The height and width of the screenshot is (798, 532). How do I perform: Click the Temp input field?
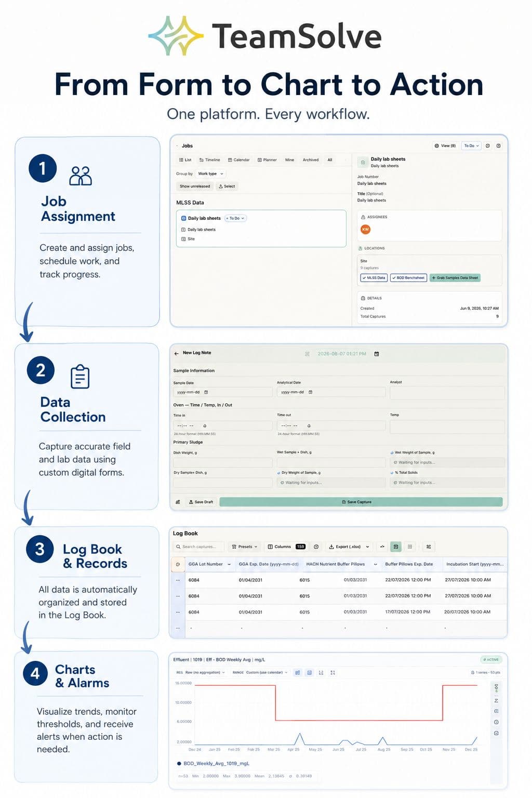[x=447, y=426]
